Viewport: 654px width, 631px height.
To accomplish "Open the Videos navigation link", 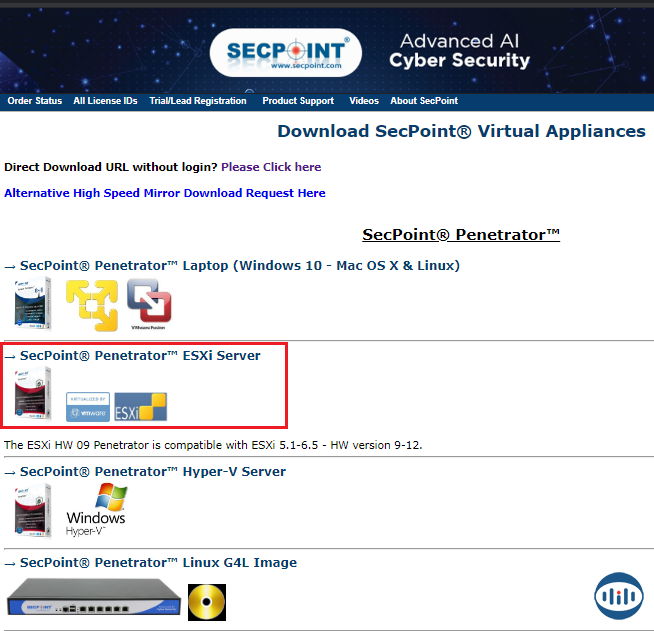I will pos(364,101).
